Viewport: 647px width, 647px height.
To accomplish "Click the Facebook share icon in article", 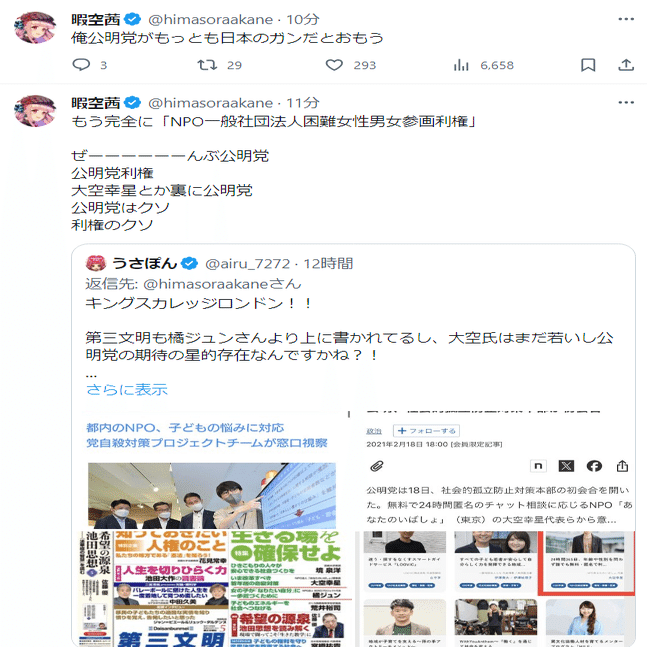I will (x=594, y=466).
